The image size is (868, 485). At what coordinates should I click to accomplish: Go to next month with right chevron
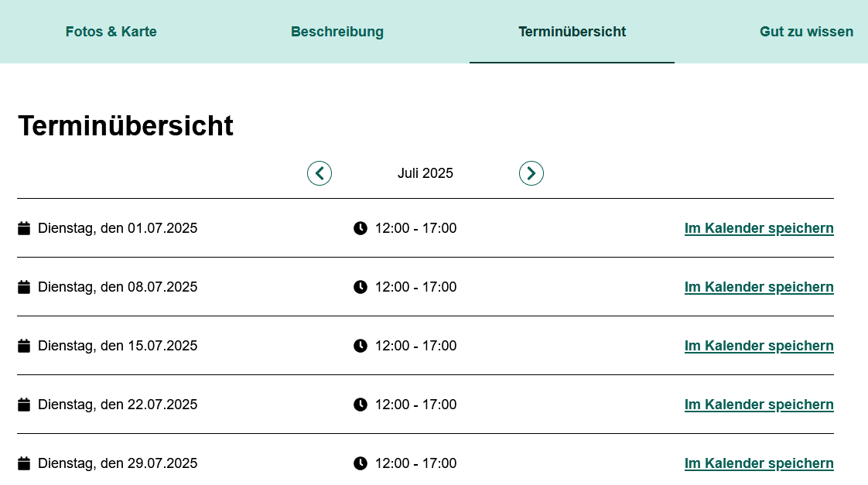pyautogui.click(x=531, y=173)
